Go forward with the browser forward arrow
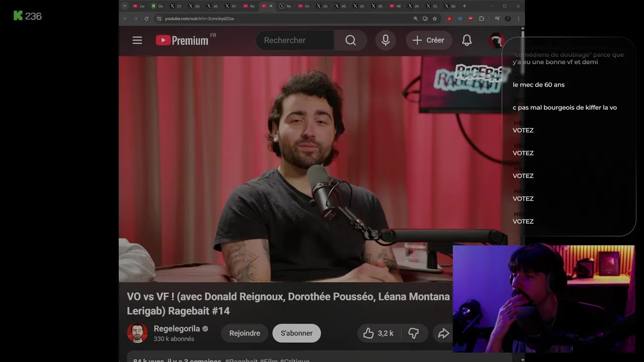This screenshot has height=362, width=644. (136, 19)
